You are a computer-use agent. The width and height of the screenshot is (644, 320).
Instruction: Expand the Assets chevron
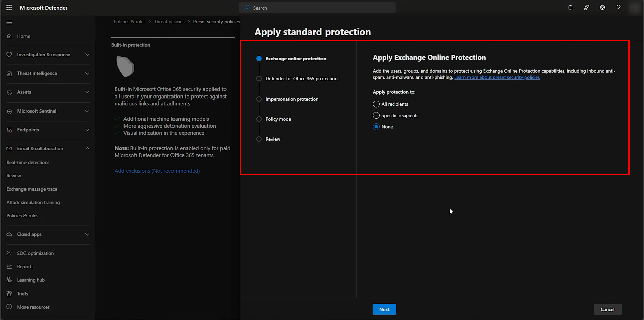[x=87, y=92]
